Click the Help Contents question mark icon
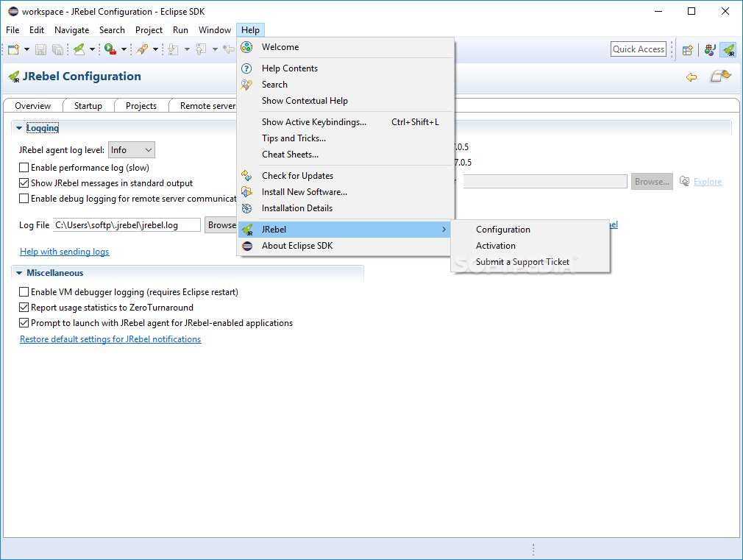 click(246, 68)
